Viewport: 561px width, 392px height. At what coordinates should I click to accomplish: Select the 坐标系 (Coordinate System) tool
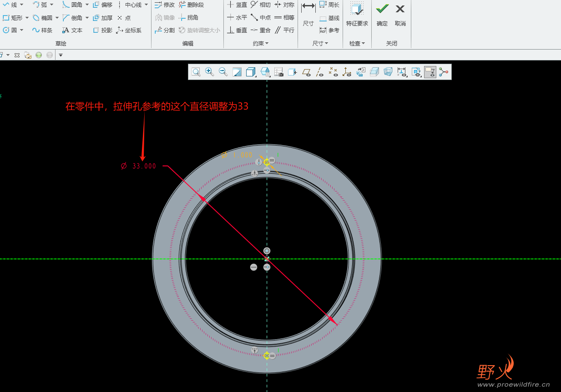coord(129,30)
